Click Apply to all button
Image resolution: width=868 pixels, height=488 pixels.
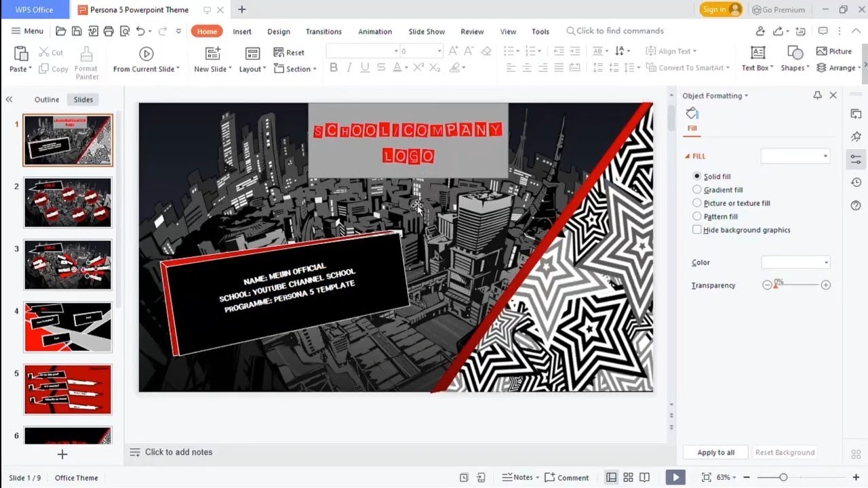(x=716, y=452)
